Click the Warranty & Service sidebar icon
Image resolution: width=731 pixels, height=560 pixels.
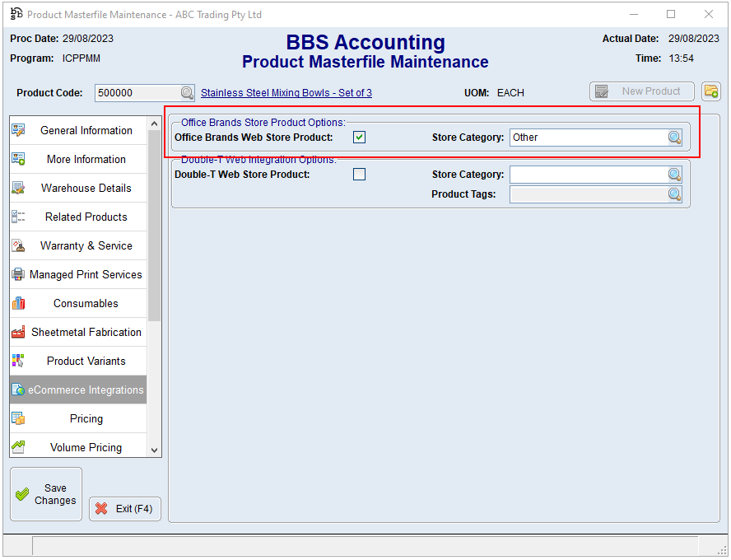(18, 245)
